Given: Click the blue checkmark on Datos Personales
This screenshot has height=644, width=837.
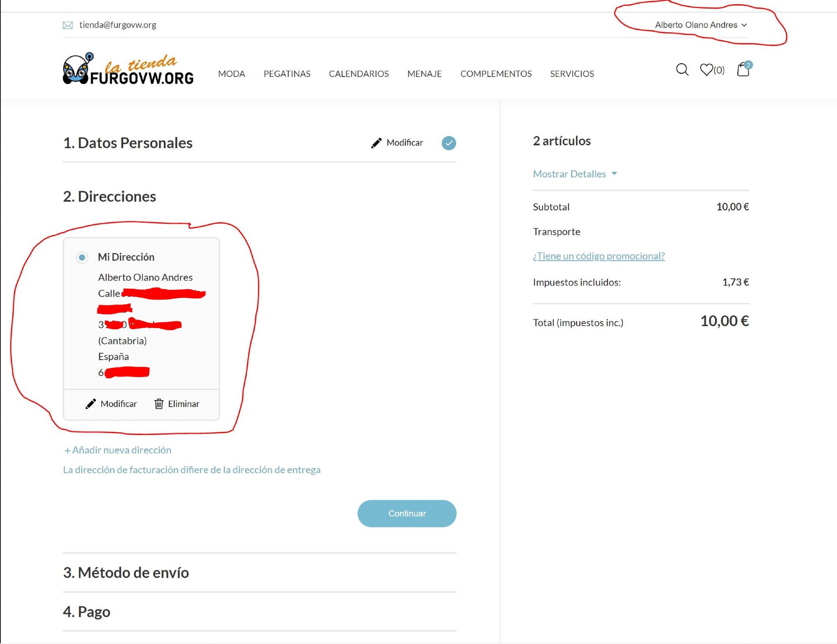Looking at the screenshot, I should 449,143.
